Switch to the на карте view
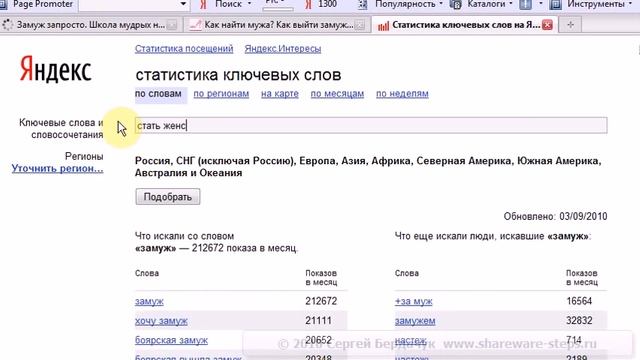 280,93
